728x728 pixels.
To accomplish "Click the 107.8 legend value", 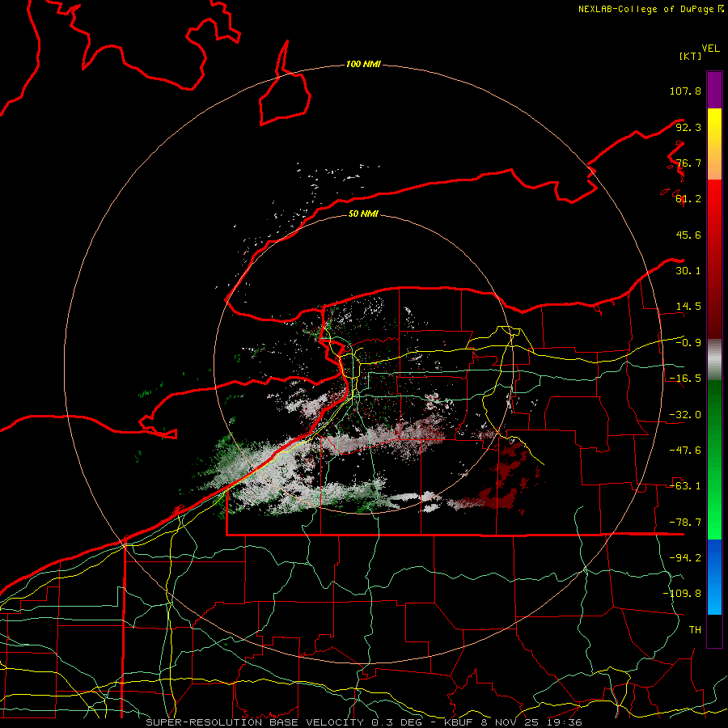I will pos(685,91).
